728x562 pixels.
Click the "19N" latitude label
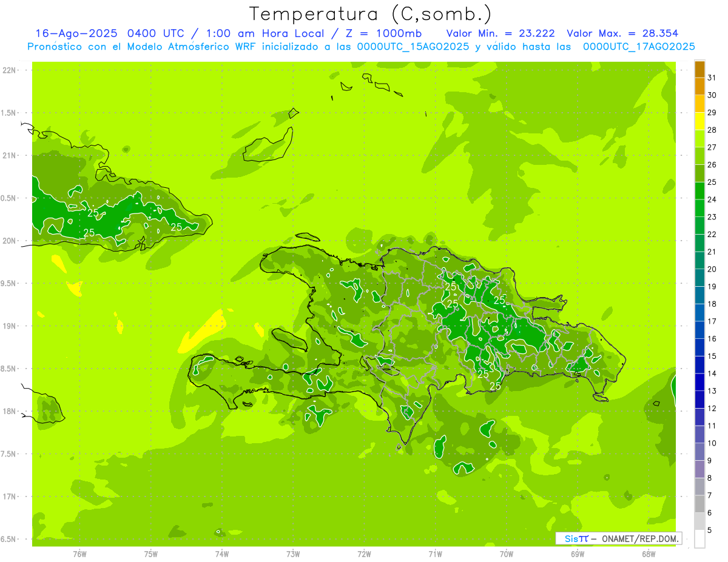(10, 326)
